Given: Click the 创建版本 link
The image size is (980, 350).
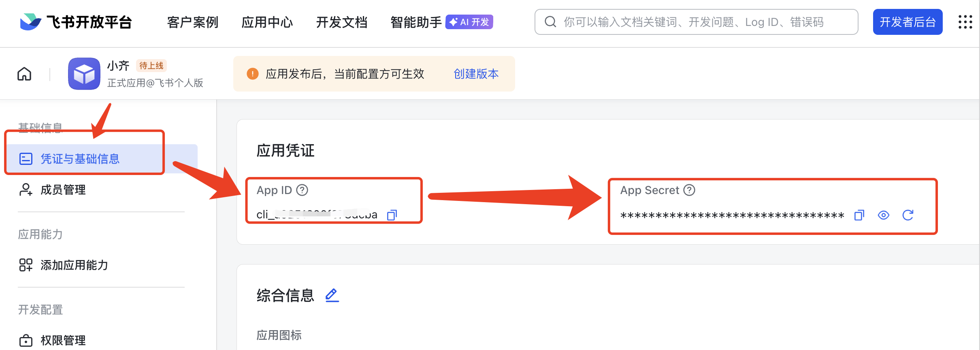Looking at the screenshot, I should [476, 74].
